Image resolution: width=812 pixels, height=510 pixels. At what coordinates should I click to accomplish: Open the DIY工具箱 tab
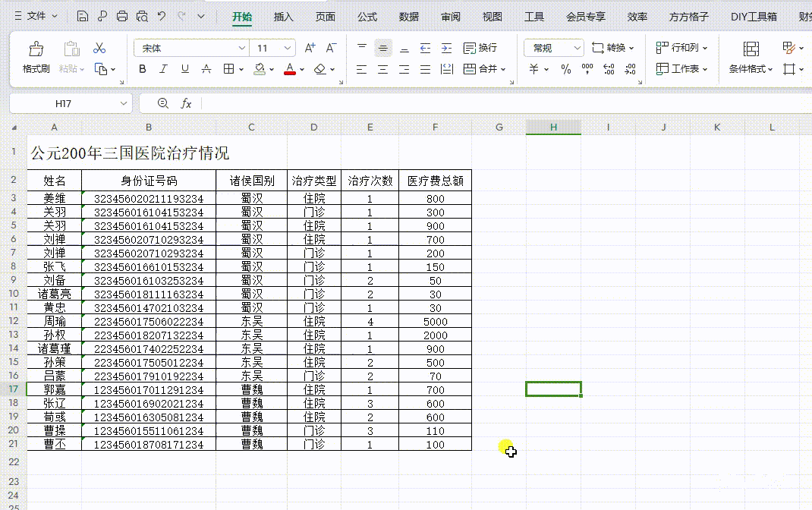point(754,17)
